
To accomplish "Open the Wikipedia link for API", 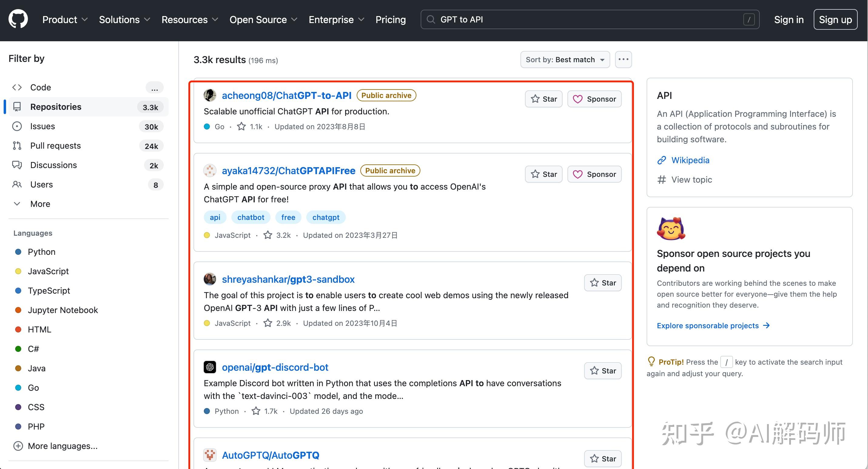I will click(x=690, y=160).
